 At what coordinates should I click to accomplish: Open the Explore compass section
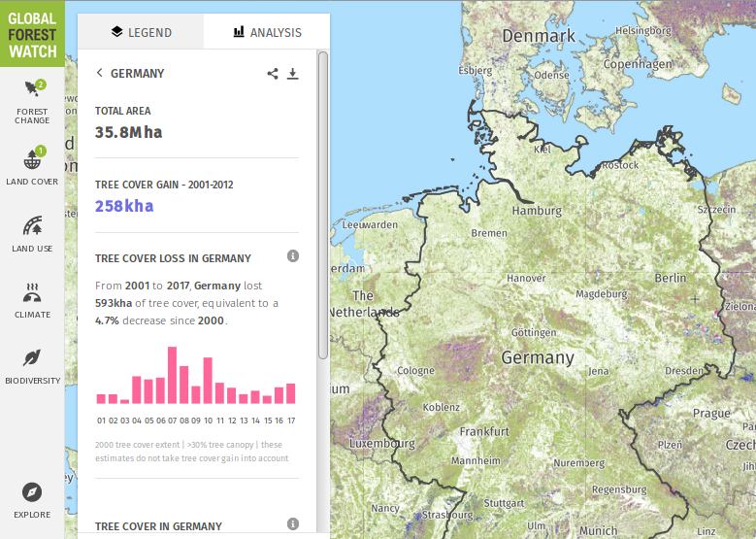click(x=32, y=499)
